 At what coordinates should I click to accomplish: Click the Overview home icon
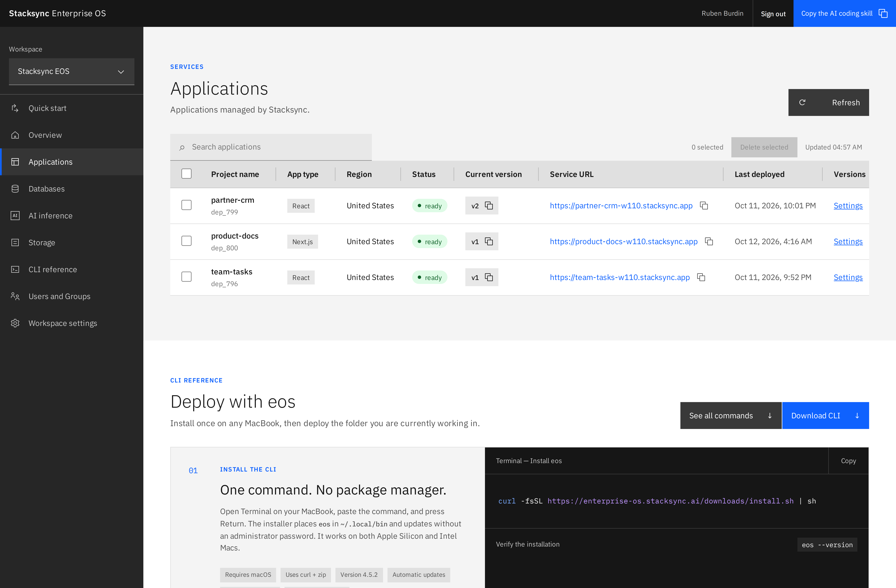pos(15,135)
